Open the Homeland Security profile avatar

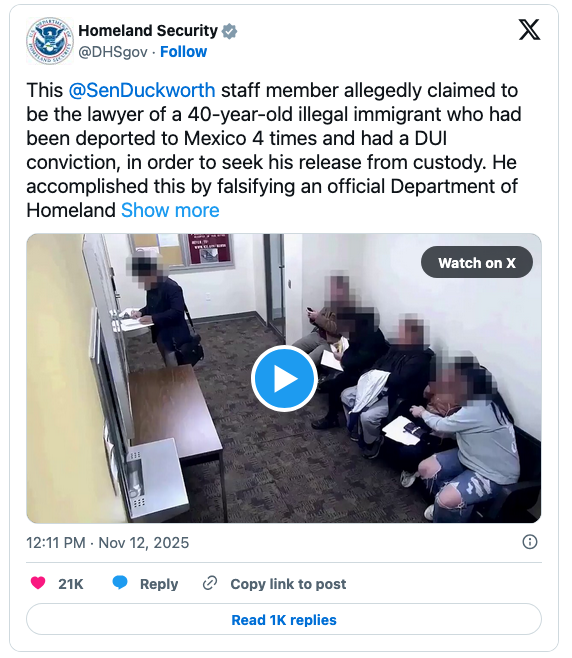[x=50, y=41]
